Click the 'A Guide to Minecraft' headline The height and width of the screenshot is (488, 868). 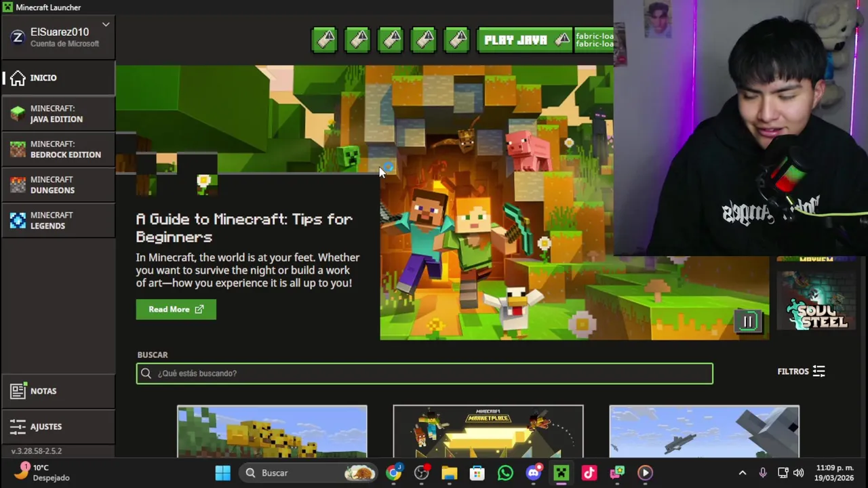click(x=244, y=228)
